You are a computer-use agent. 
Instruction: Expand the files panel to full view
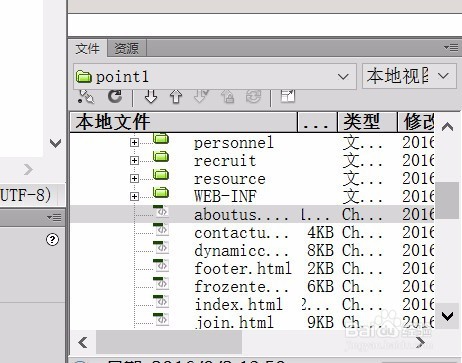288,96
